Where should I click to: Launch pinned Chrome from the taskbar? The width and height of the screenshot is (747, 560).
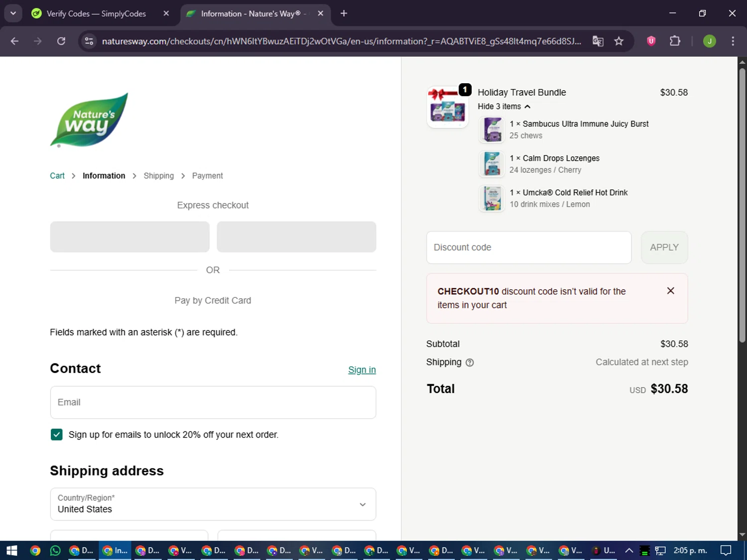(x=35, y=551)
